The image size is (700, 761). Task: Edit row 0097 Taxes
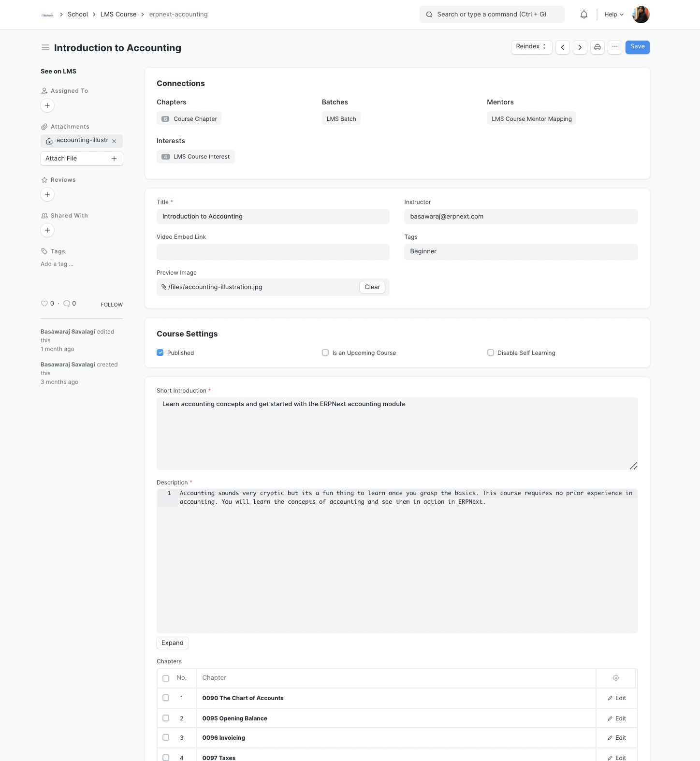617,758
